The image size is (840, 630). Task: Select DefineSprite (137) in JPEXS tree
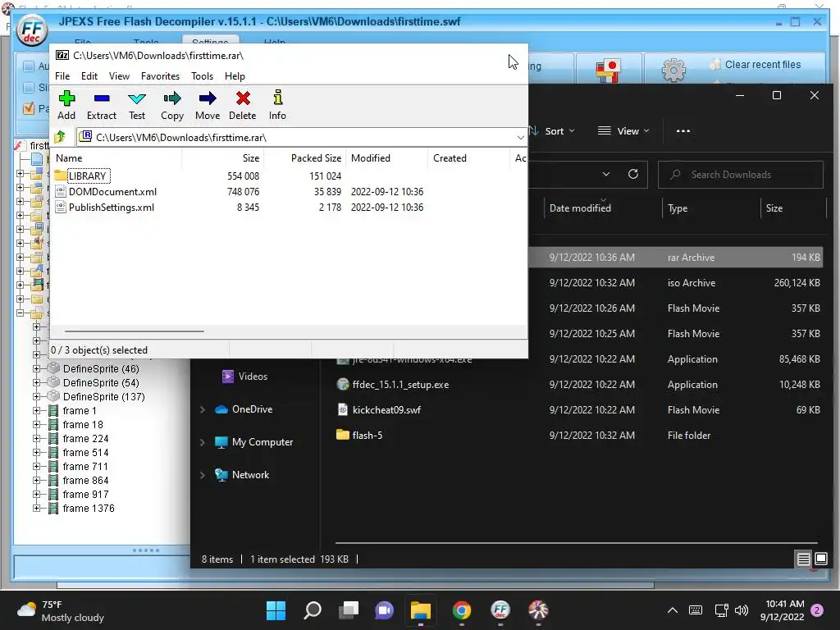104,396
